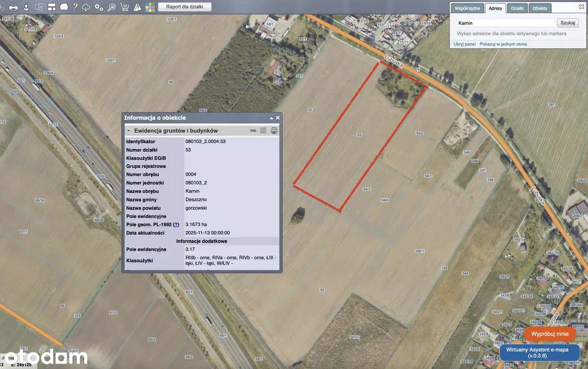Viewport: 588px width, 369px height.
Task: Open the colorful grid palette icon
Action: point(150,7)
